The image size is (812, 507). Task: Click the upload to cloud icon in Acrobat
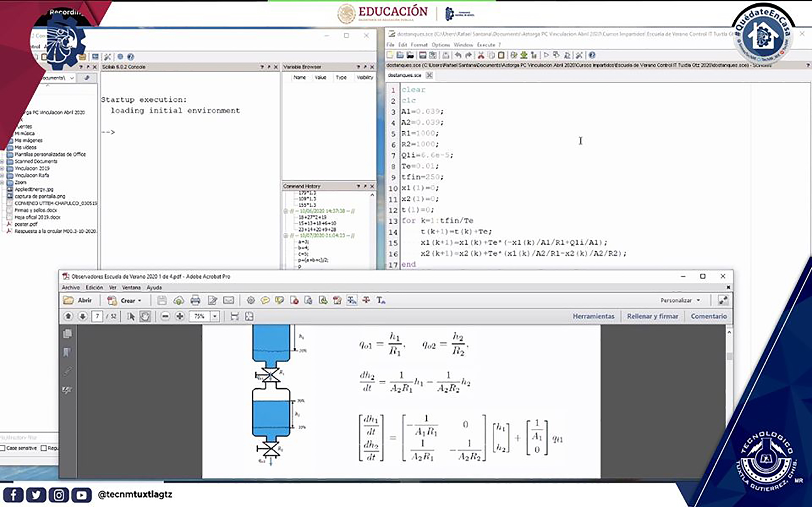[178, 301]
